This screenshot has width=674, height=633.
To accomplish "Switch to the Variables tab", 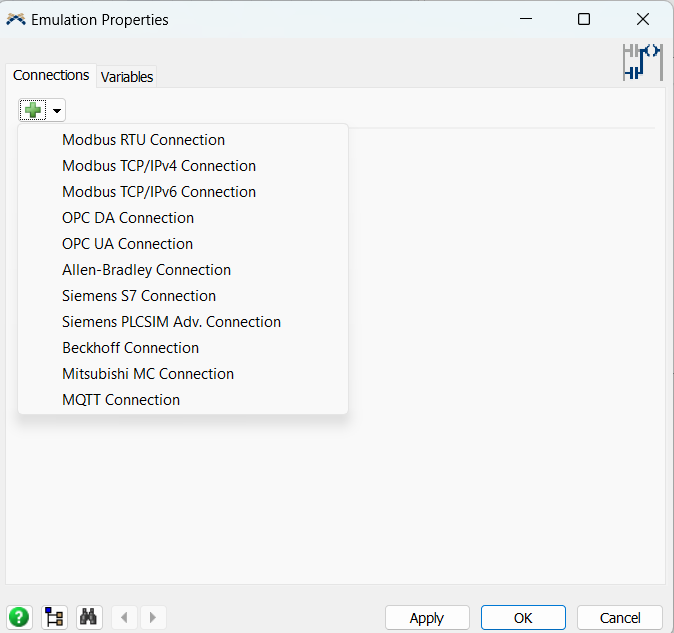I will click(x=127, y=77).
